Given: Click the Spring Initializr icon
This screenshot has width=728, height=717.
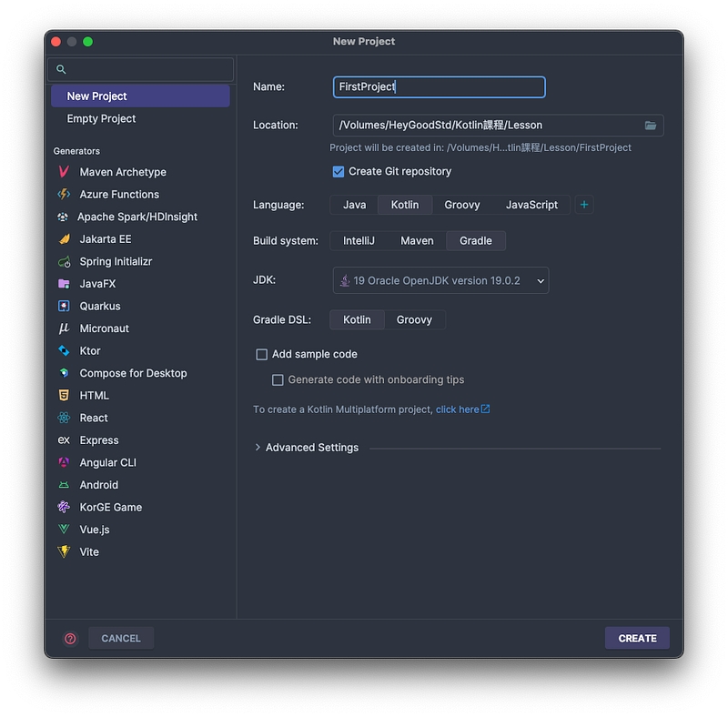Looking at the screenshot, I should point(64,262).
